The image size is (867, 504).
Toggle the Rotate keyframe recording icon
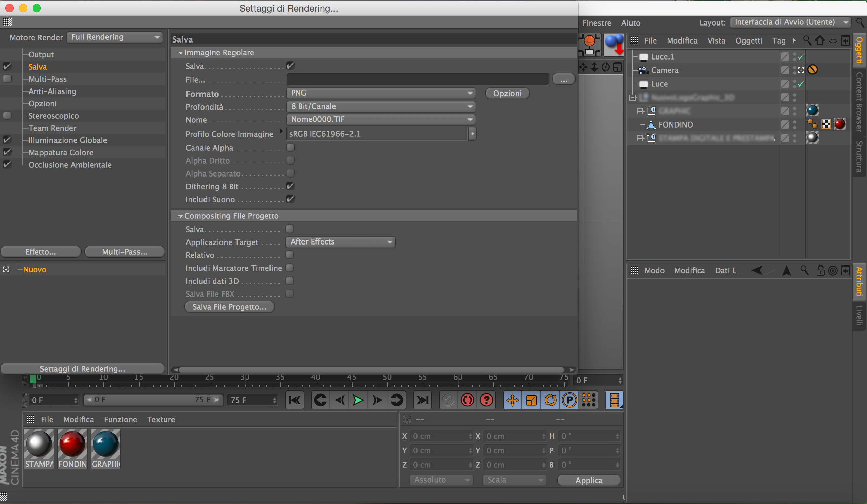pos(550,400)
